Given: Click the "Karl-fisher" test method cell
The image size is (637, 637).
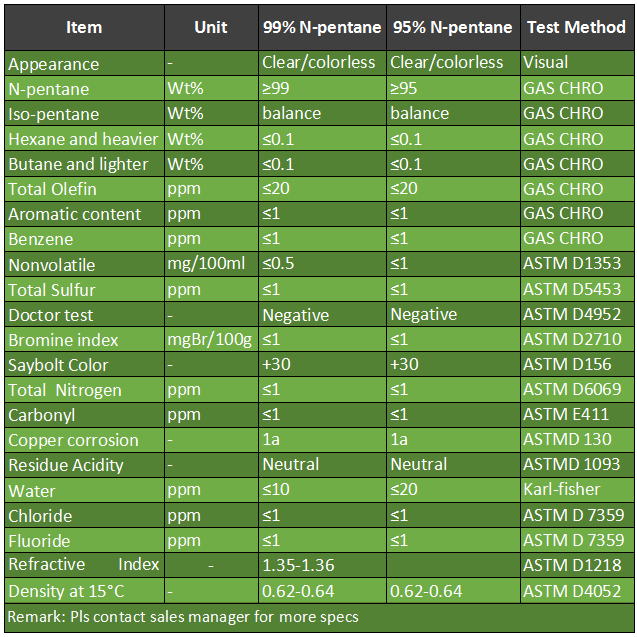Looking at the screenshot, I should [x=562, y=490].
